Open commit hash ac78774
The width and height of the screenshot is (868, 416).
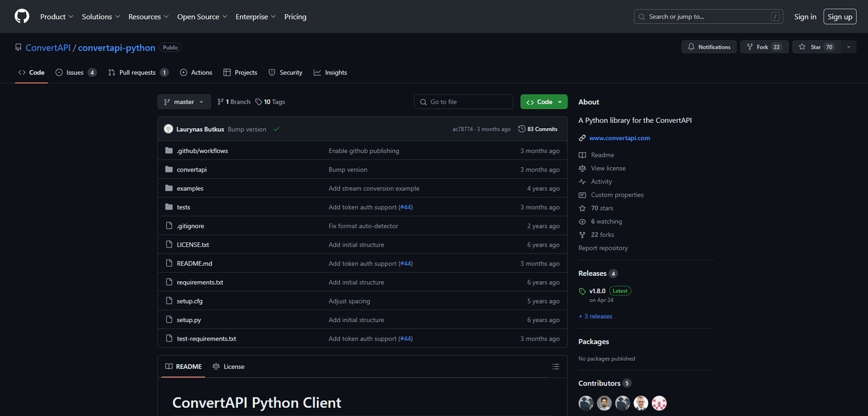463,129
